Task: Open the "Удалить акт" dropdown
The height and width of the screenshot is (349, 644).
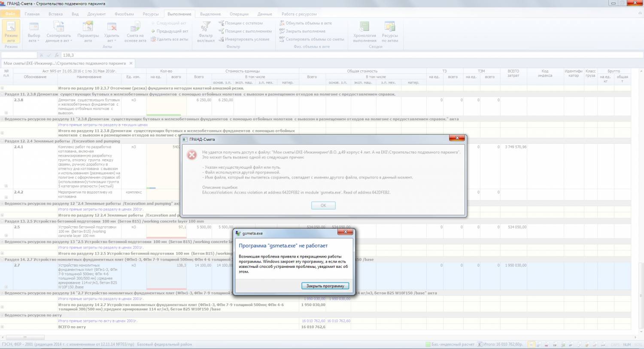Action: tap(112, 32)
